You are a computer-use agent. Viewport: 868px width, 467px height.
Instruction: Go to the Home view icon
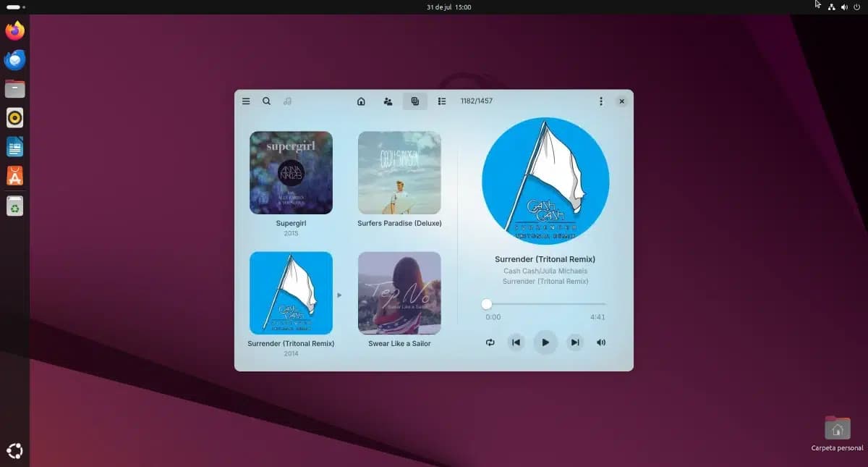pos(361,101)
